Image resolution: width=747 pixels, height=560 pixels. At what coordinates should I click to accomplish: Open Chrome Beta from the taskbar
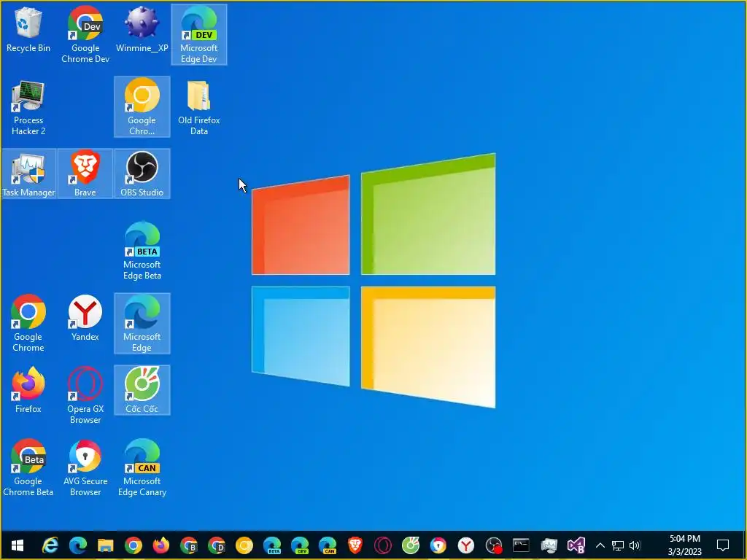tap(189, 545)
